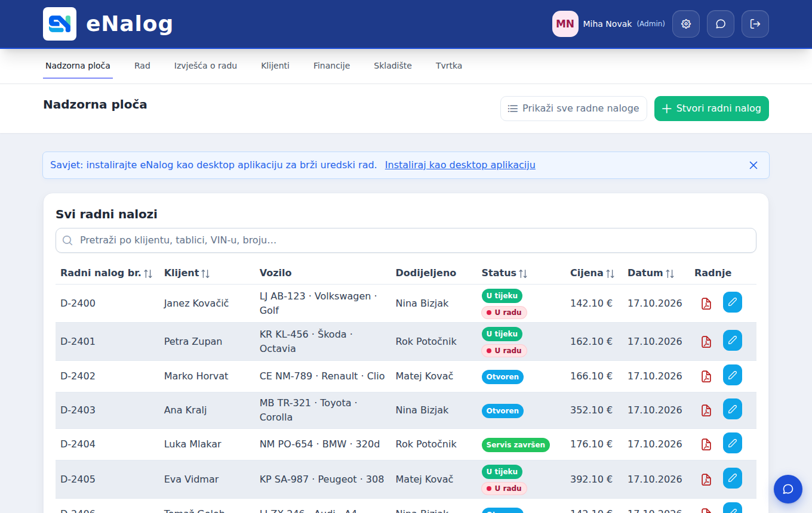This screenshot has height=513, width=812.
Task: Click the Miha Novak user name
Action: coord(607,24)
